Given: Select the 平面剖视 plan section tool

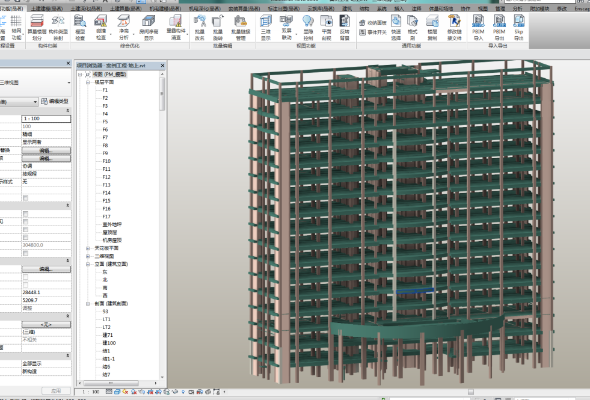Looking at the screenshot, I should point(326,27).
